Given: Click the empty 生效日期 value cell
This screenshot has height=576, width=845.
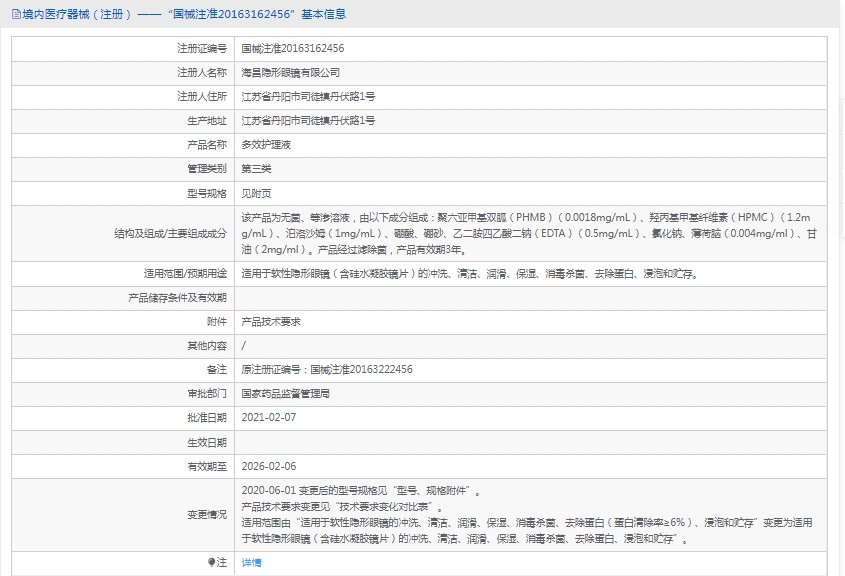Looking at the screenshot, I should tap(530, 442).
